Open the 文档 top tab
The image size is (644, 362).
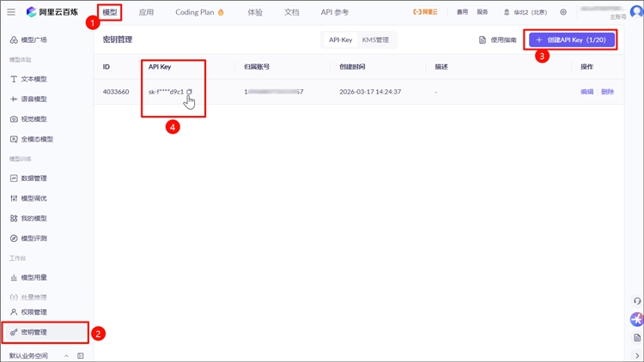coord(292,12)
